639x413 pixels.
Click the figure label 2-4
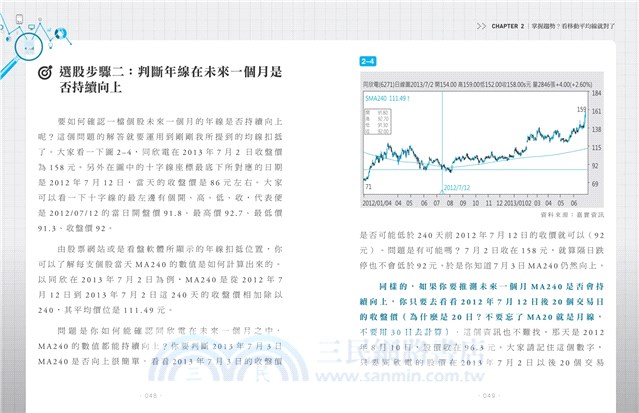point(368,62)
